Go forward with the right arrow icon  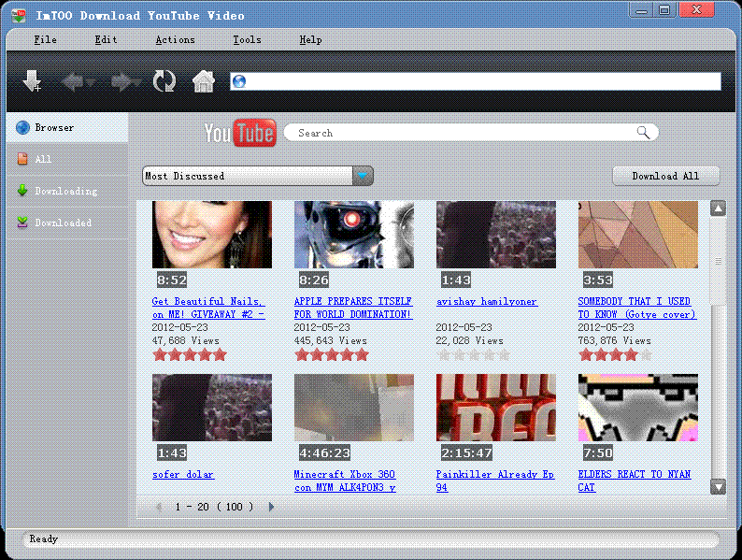pos(121,81)
